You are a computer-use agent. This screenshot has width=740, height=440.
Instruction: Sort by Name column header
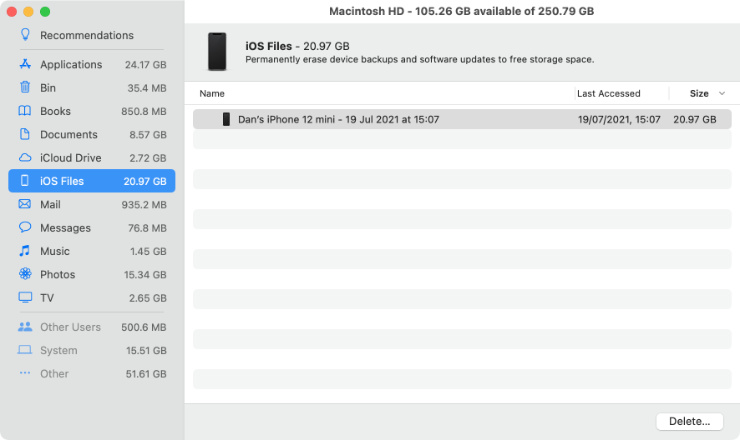[212, 93]
